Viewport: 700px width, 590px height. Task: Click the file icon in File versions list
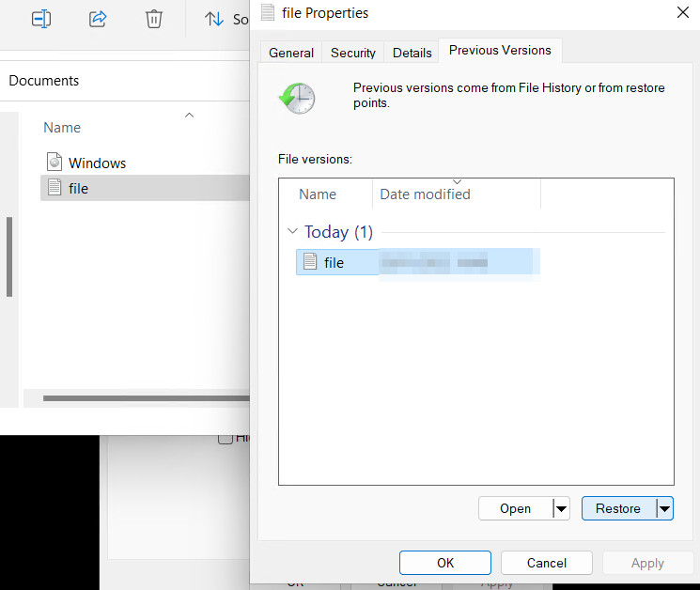coord(310,263)
